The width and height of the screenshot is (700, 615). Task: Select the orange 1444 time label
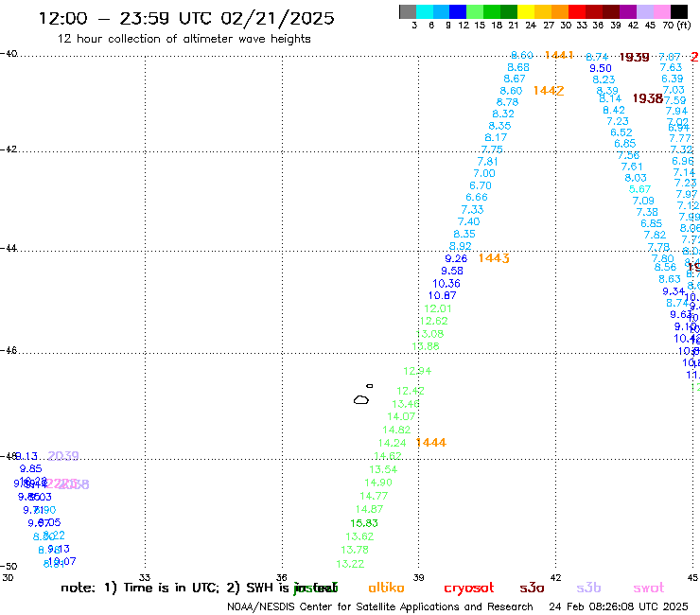click(430, 443)
